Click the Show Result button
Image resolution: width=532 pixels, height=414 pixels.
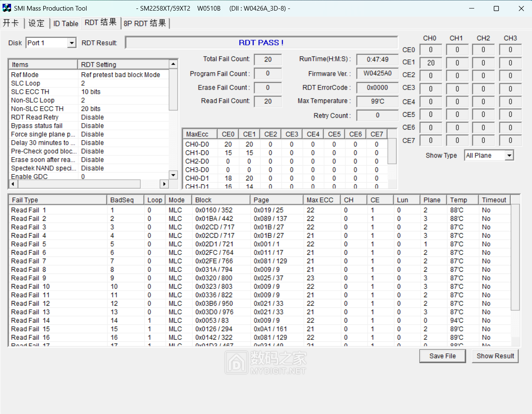click(x=495, y=356)
